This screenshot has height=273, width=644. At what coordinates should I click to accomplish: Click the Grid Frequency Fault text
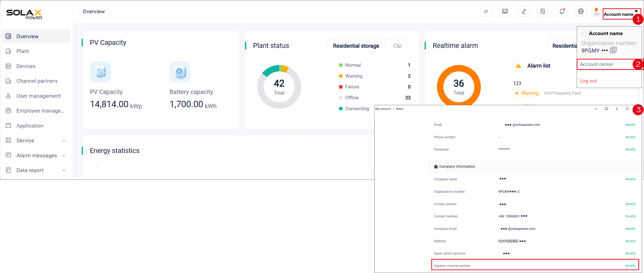point(562,93)
